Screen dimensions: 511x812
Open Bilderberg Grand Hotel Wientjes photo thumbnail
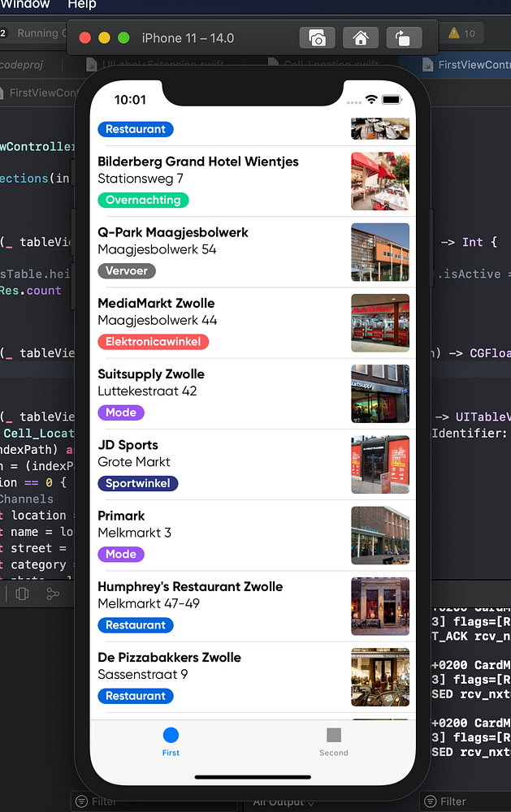380,181
